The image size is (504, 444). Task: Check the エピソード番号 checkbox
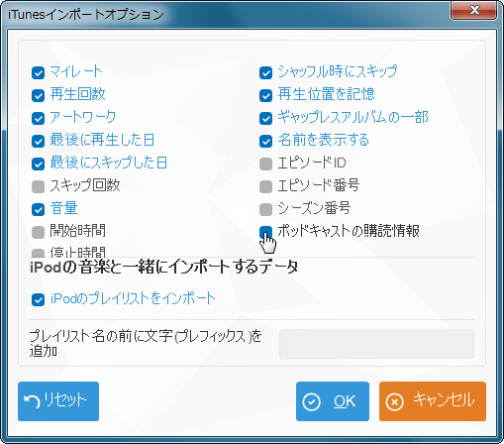(x=265, y=186)
